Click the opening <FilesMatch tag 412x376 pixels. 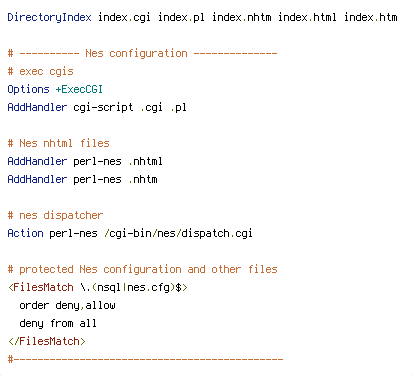click(41, 287)
